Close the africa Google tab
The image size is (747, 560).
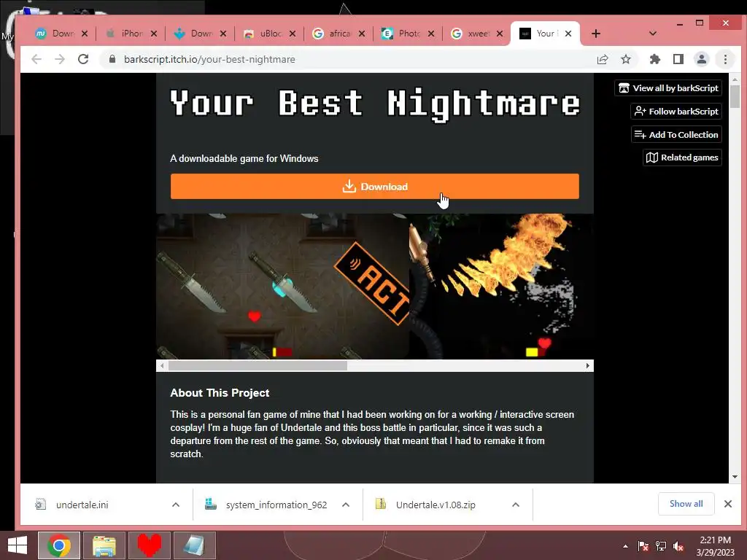point(362,34)
